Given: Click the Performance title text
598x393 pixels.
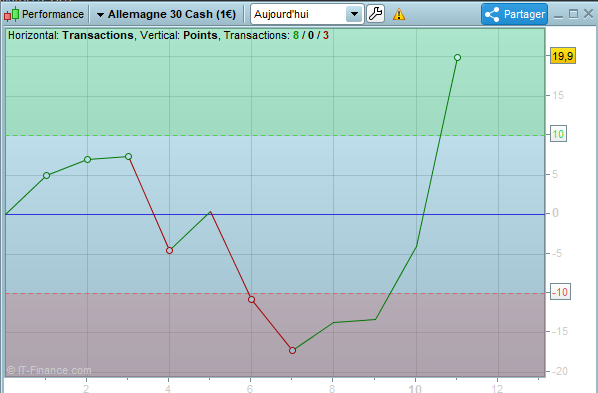Looking at the screenshot, I should tap(53, 14).
